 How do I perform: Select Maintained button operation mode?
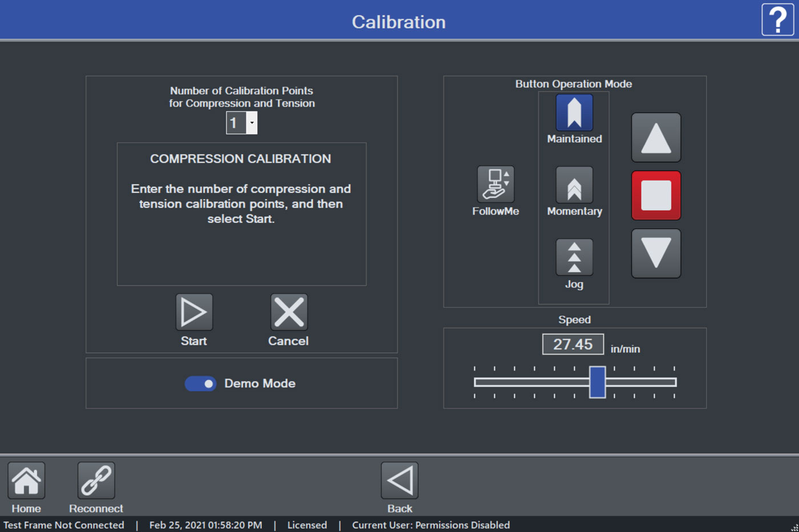point(574,113)
